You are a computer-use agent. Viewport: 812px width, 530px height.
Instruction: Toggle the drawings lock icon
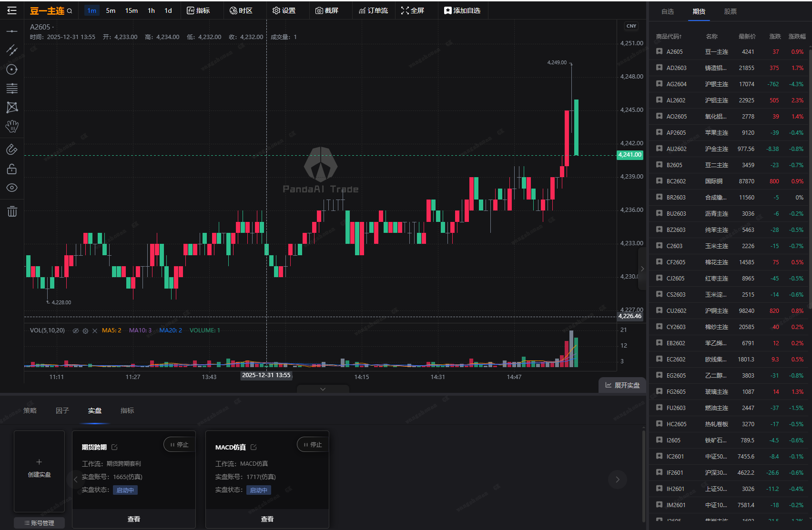pos(12,169)
